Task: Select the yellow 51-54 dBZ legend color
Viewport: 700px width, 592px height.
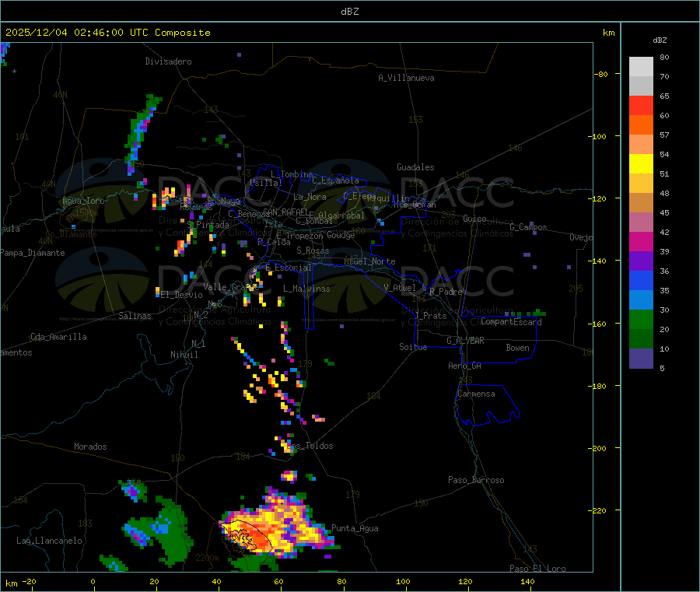Action: 641,164
